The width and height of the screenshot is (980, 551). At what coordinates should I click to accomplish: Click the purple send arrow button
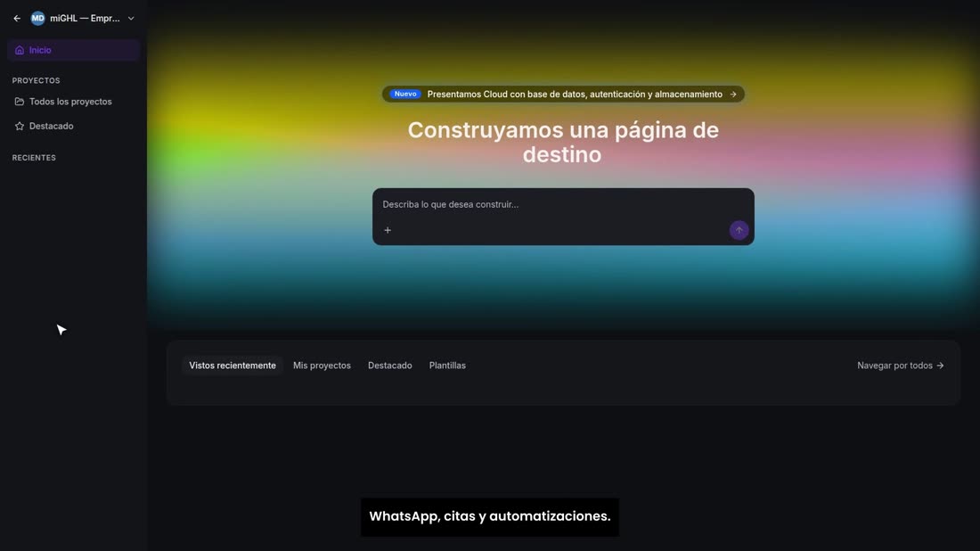click(x=739, y=230)
